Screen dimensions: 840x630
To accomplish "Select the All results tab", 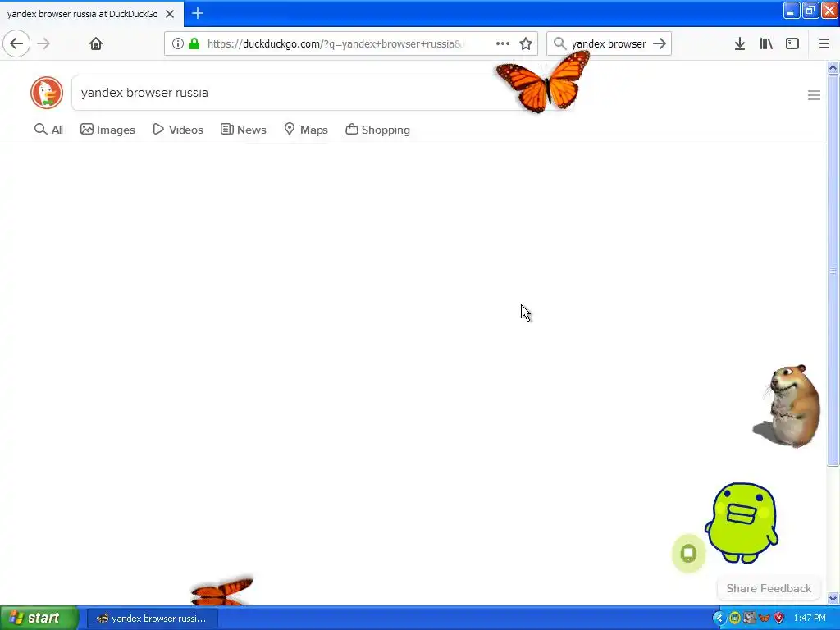I will 48,130.
